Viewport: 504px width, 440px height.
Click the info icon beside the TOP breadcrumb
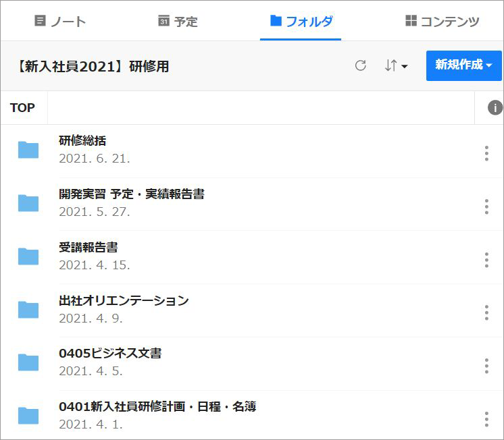pos(495,108)
